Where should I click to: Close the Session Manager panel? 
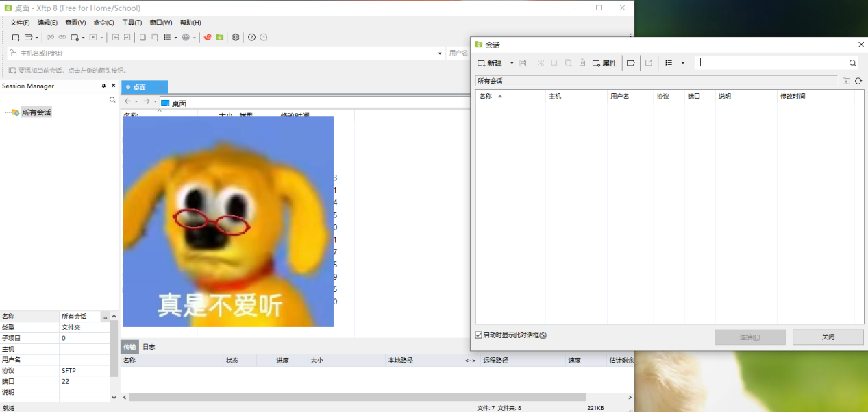114,86
